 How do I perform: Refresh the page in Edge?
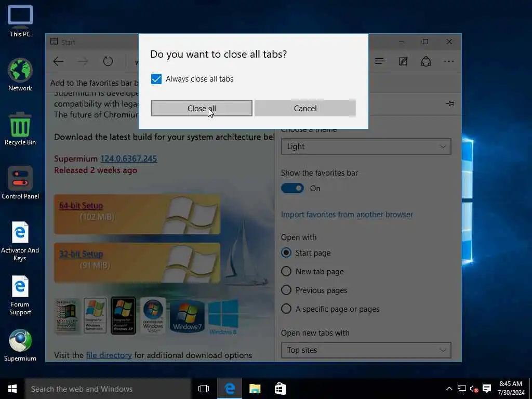click(x=108, y=61)
